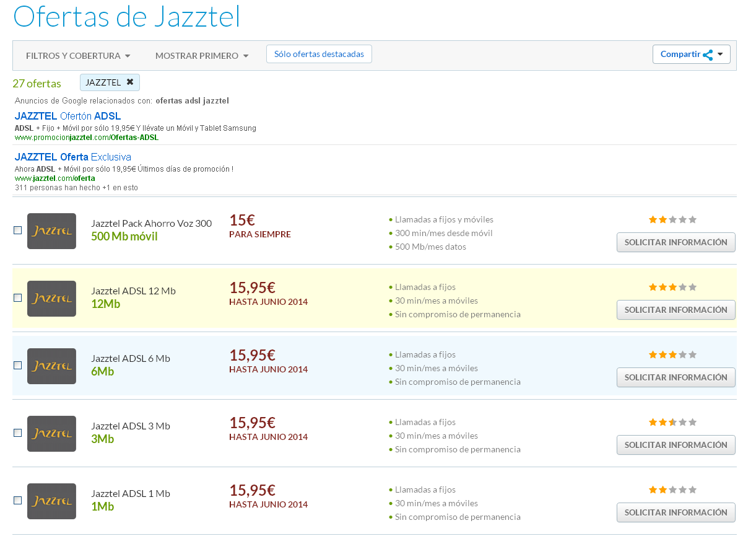Image resolution: width=756 pixels, height=536 pixels.
Task: Click Jazztel logo for ADSL 1 Mb offer
Action: (x=51, y=501)
